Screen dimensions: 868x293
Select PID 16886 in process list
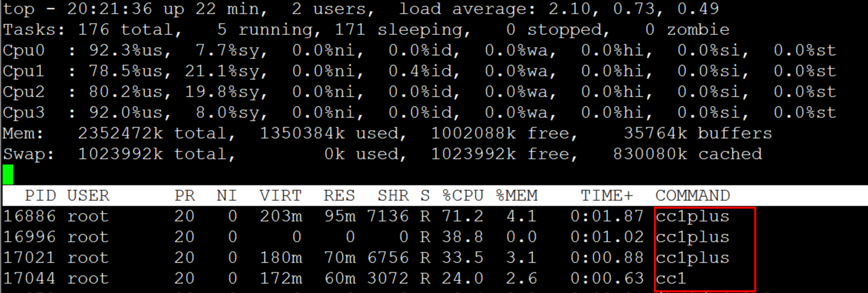[30, 216]
